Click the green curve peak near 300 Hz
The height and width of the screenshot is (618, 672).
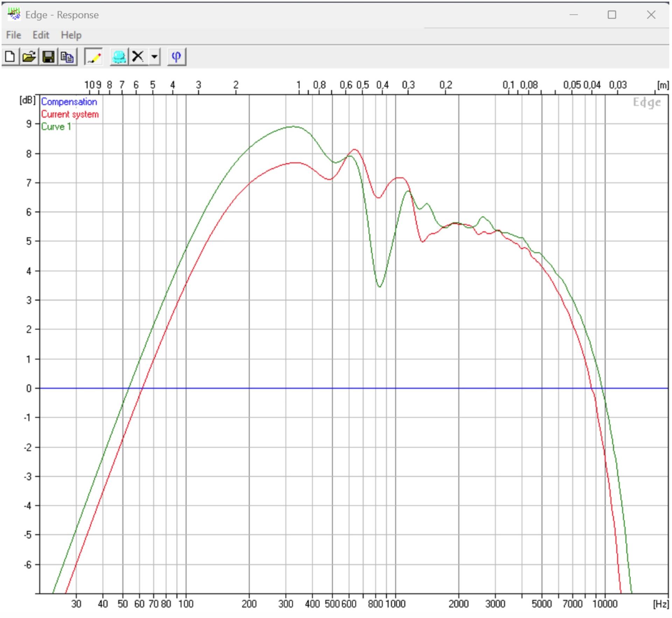tap(293, 127)
